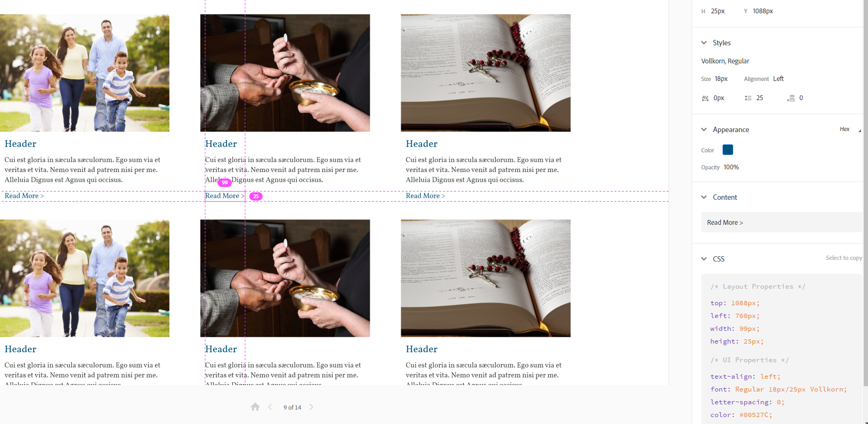
Task: Click the line spacing icon
Action: click(748, 98)
